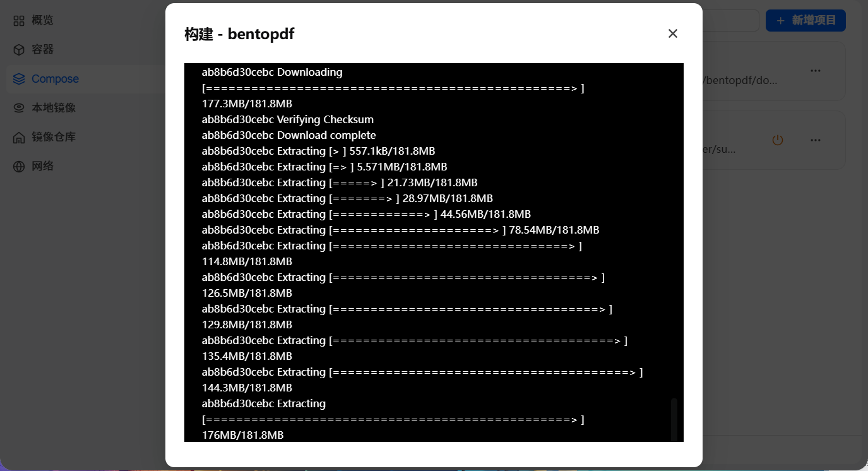Click the 网络 globe icon

(19, 166)
